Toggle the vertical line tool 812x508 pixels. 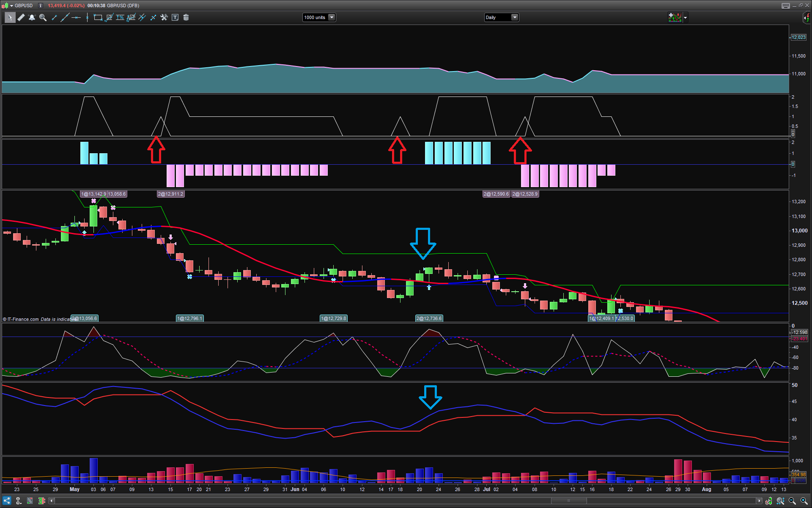[87, 17]
